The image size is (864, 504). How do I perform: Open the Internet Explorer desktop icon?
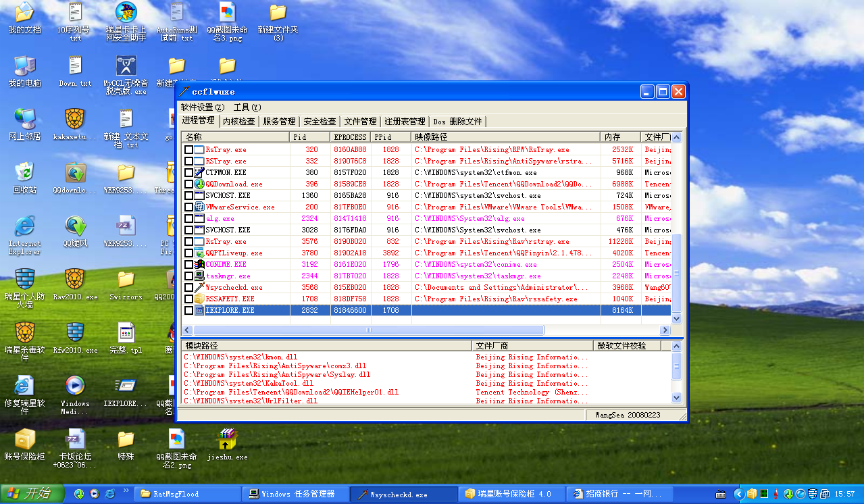(24, 227)
